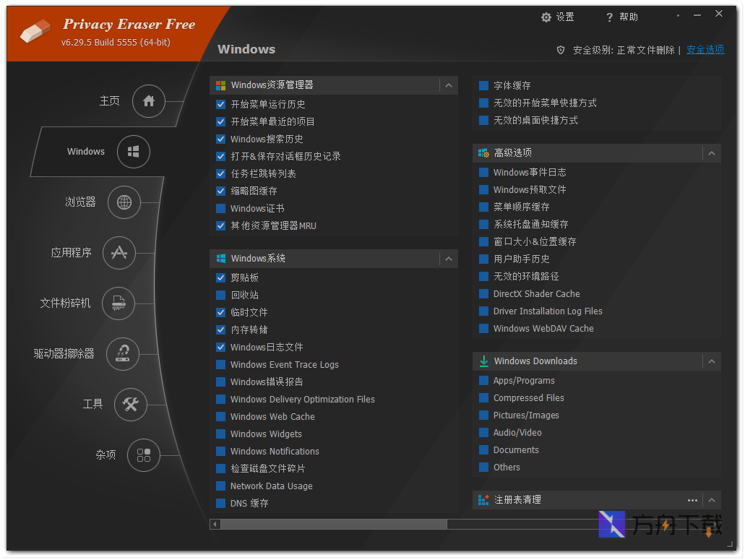
Task: Open 帮助 from the top bar
Action: (x=629, y=17)
